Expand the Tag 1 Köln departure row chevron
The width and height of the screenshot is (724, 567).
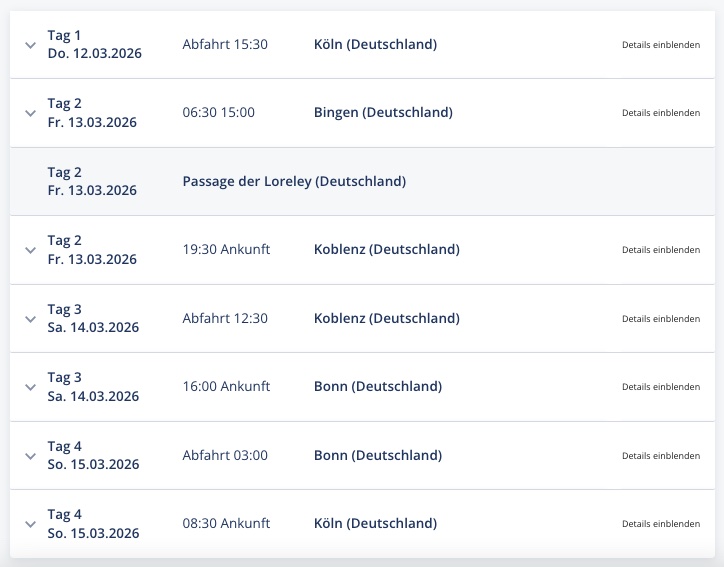click(30, 45)
